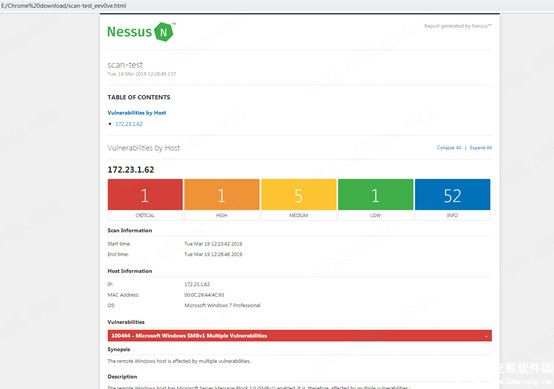Click the MEDIUM label under yellow box
The width and height of the screenshot is (554, 389).
pyautogui.click(x=299, y=215)
